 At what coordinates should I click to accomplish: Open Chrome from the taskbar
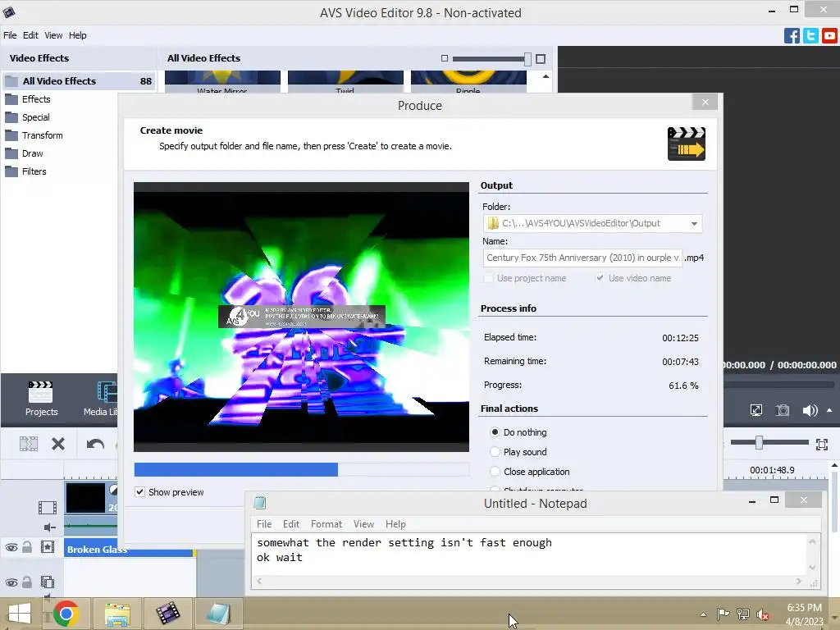66,614
